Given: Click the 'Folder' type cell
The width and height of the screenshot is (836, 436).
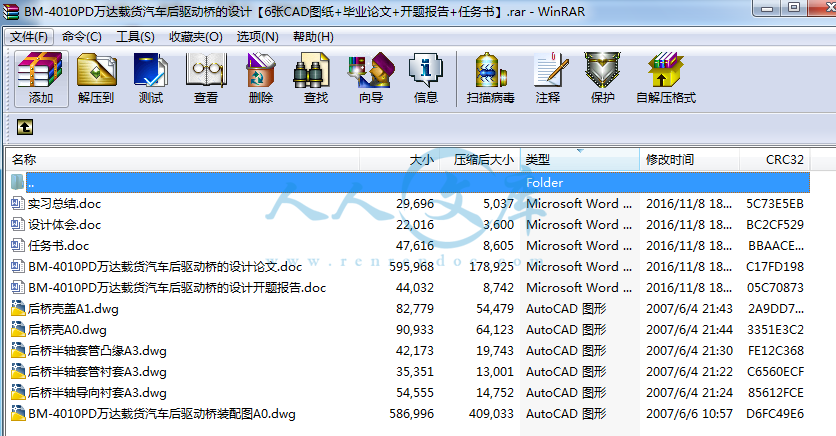Looking at the screenshot, I should coord(544,183).
